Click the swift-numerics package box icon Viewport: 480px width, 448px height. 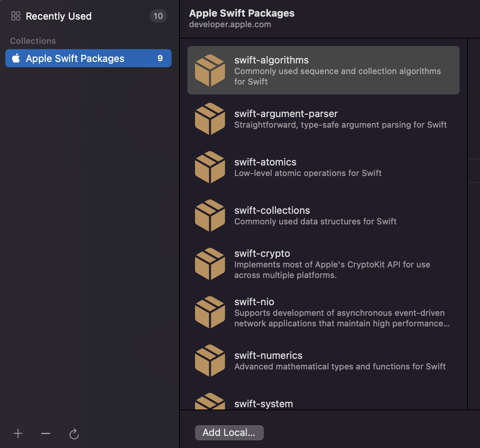pyautogui.click(x=210, y=360)
